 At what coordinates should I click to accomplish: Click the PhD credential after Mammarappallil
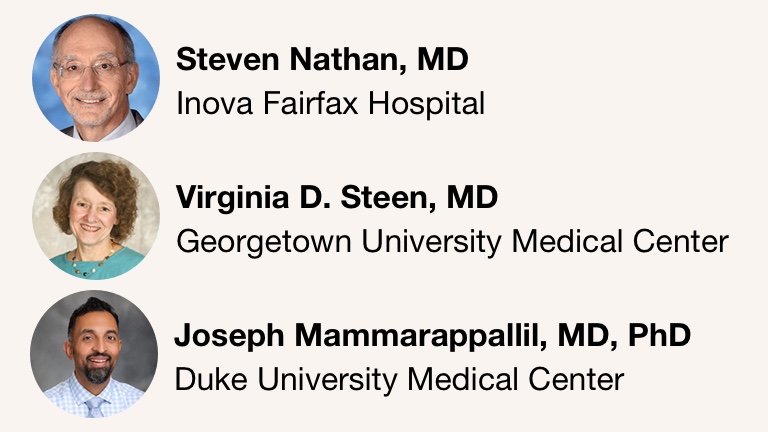pos(658,337)
